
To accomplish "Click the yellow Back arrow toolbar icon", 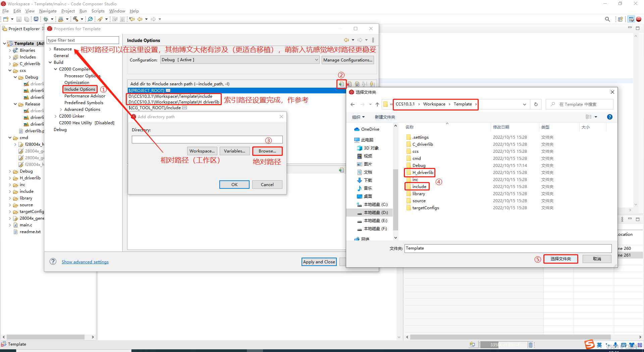I will 140,19.
